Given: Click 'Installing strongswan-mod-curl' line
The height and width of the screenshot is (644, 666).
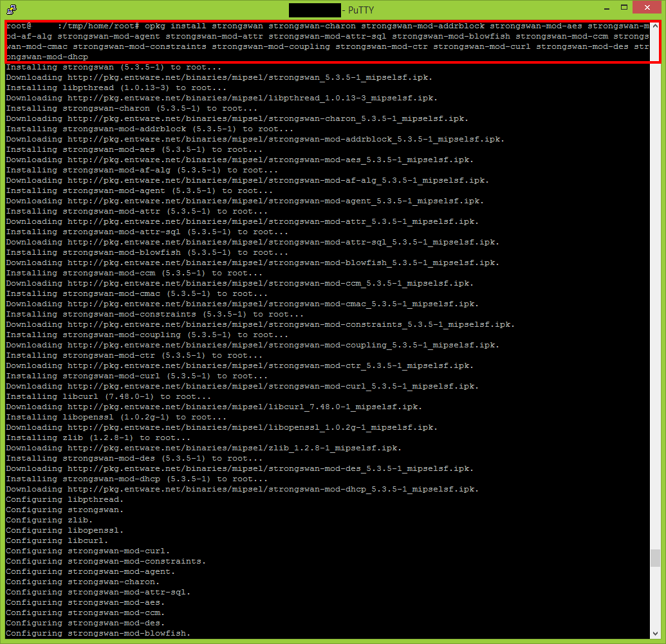Looking at the screenshot, I should tap(137, 376).
